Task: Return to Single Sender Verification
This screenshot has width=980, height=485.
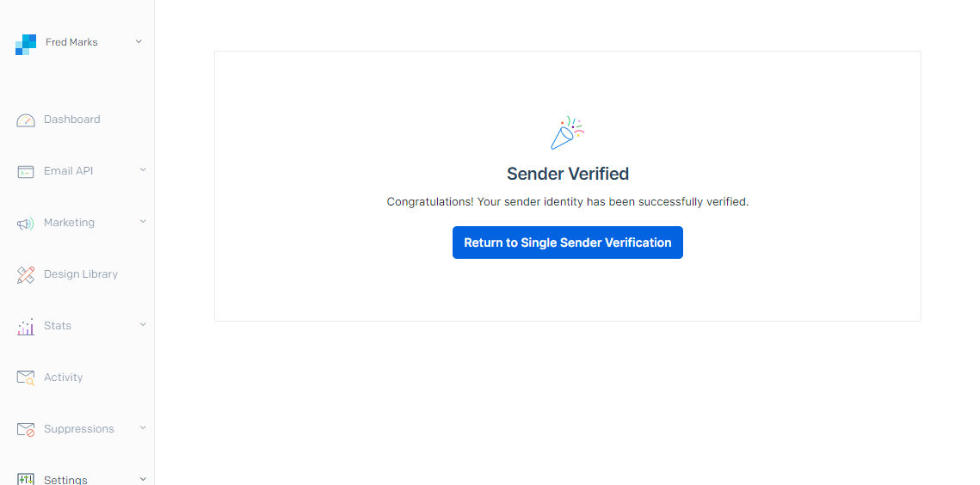Action: click(x=568, y=242)
